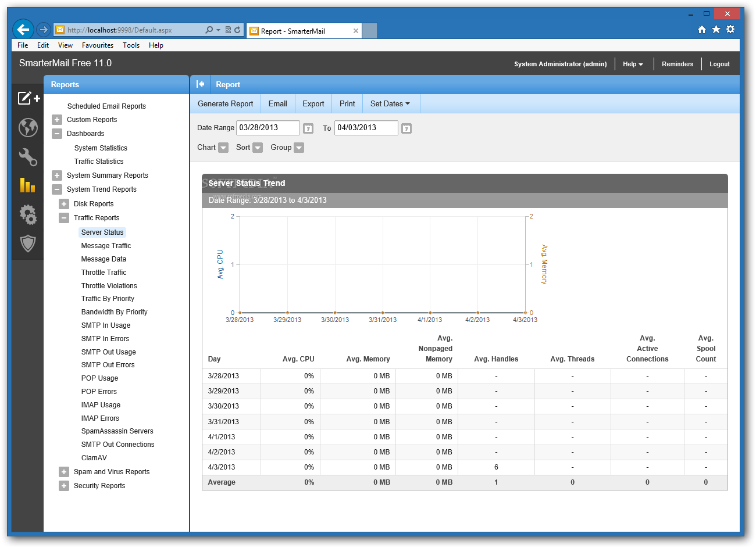Open the compose new message icon in sidebar

[x=28, y=98]
